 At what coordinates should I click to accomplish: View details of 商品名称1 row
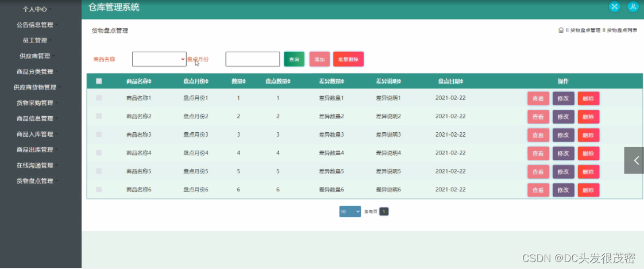coord(538,98)
